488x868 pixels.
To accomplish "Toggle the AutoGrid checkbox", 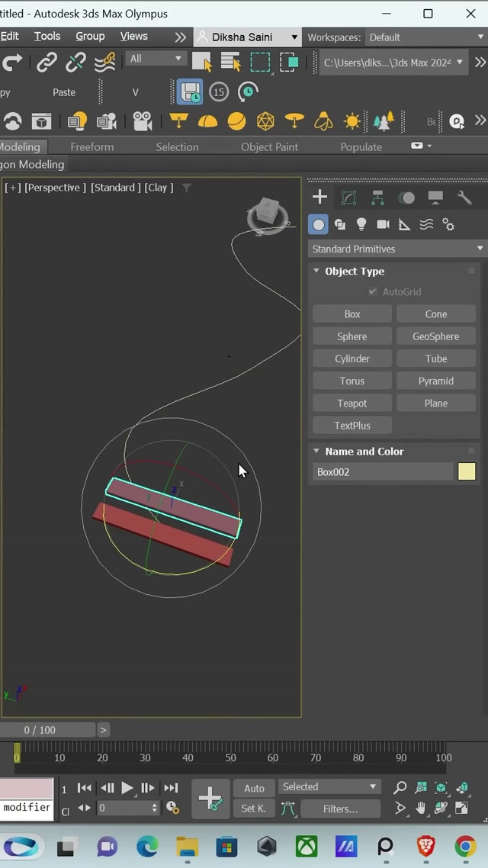I will click(x=373, y=292).
